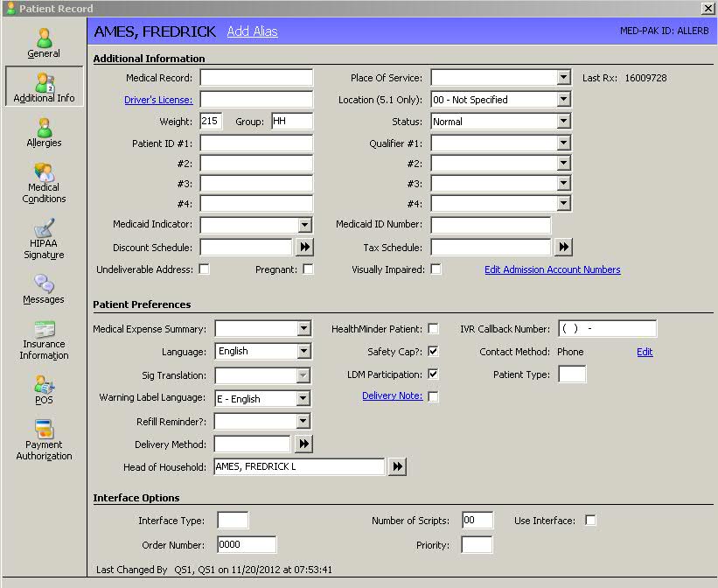Click the Group field showing HH
This screenshot has width=718, height=588.
[x=292, y=121]
